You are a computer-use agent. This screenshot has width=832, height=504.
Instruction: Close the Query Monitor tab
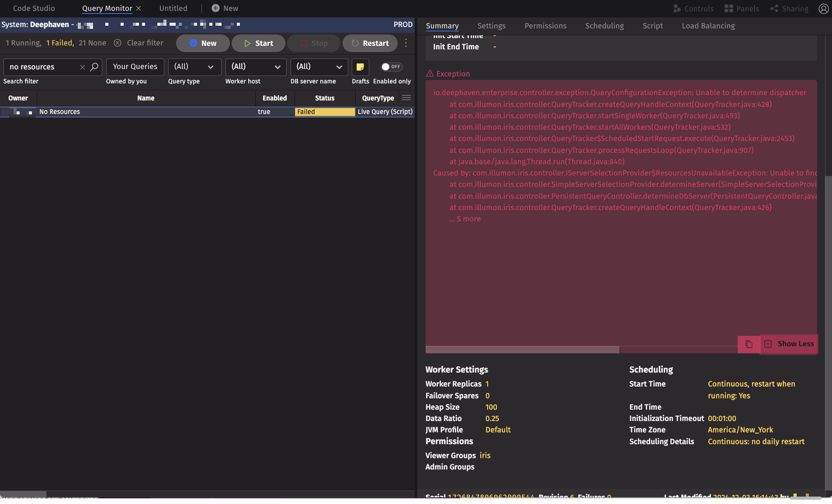tap(139, 8)
